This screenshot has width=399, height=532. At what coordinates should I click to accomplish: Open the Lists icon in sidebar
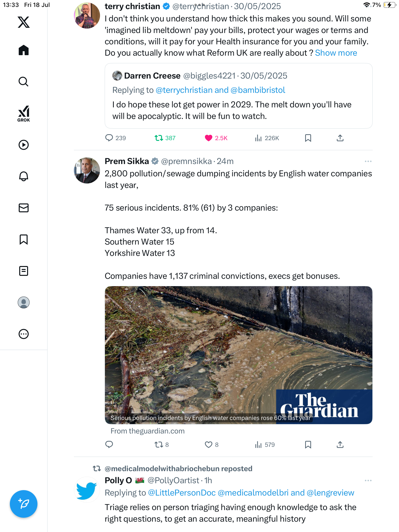click(24, 271)
